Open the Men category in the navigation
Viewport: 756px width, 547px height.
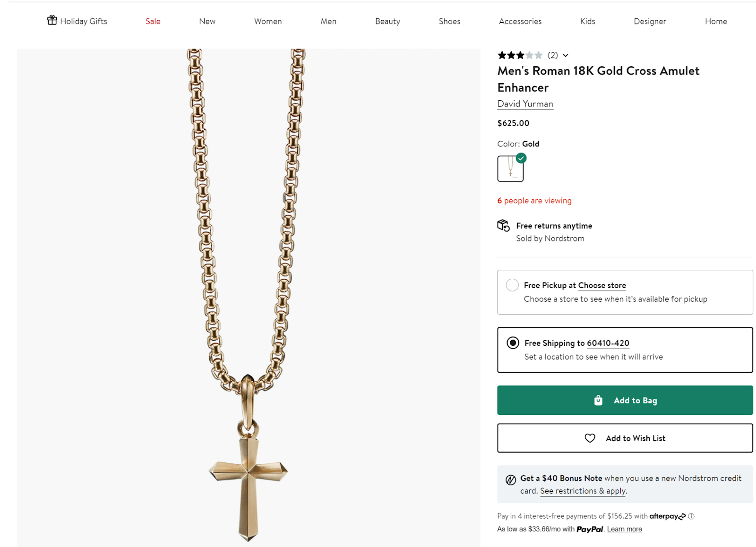point(328,21)
